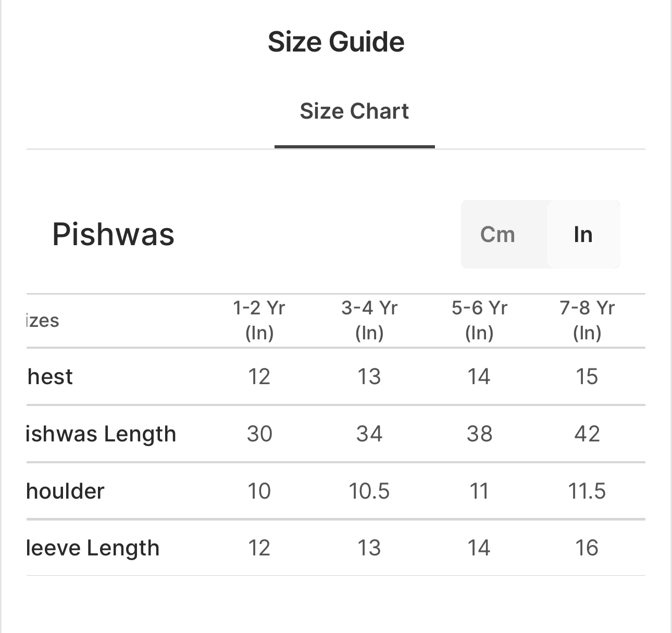Click the Shoulder row label

coord(66,491)
